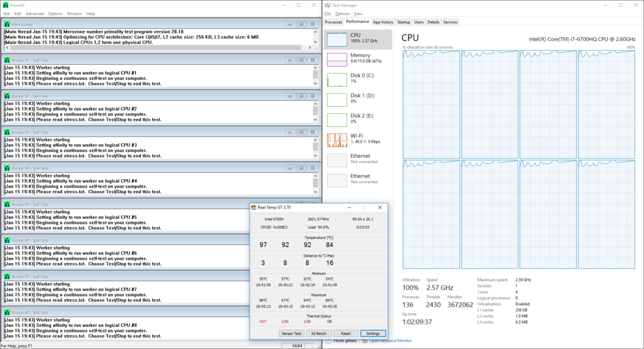Select the Wi-Fi sidebar entry in Task Manager
The height and width of the screenshot is (349, 644).
pyautogui.click(x=358, y=140)
